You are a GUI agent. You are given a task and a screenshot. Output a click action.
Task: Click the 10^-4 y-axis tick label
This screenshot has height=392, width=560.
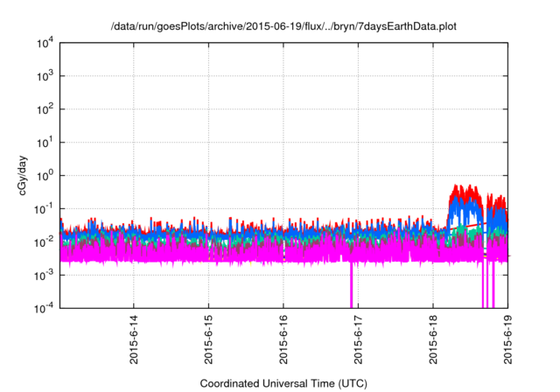point(44,308)
